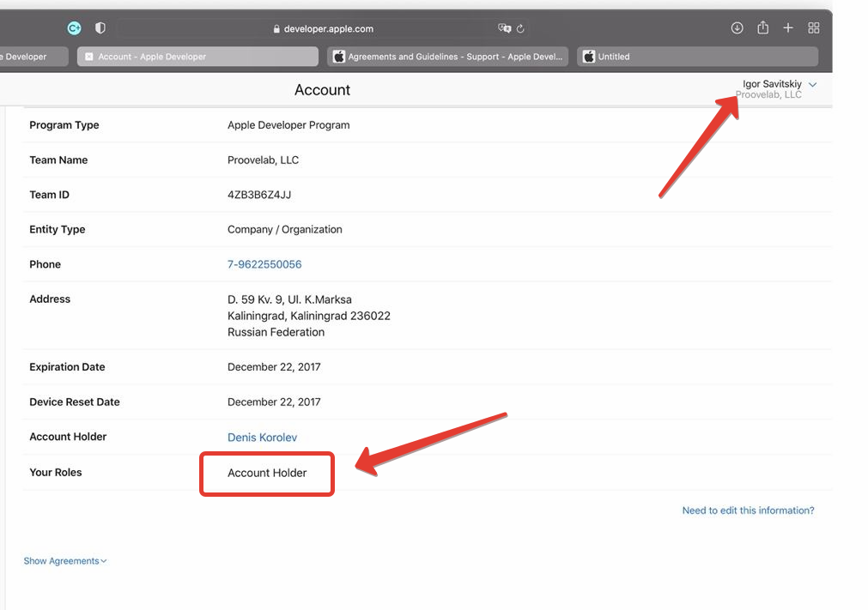Image resolution: width=868 pixels, height=610 pixels.
Task: Click the Team ID value 4ZB3B6Z4JJ
Action: click(x=259, y=195)
